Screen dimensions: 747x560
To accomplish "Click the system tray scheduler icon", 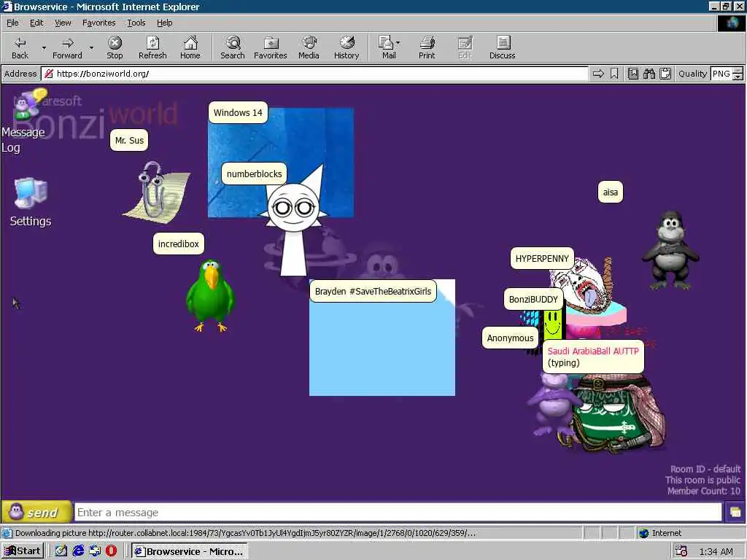I will point(681,551).
